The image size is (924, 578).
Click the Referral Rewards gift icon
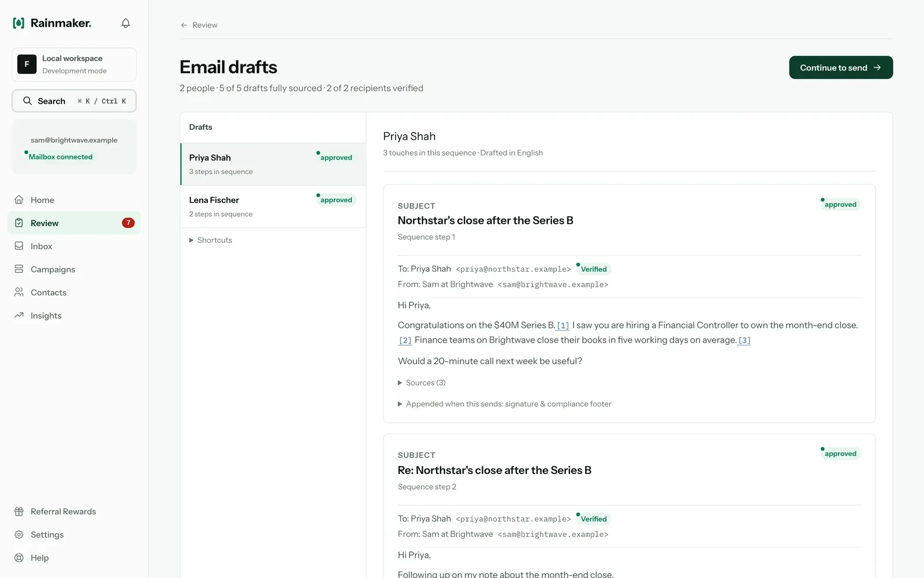[19, 512]
